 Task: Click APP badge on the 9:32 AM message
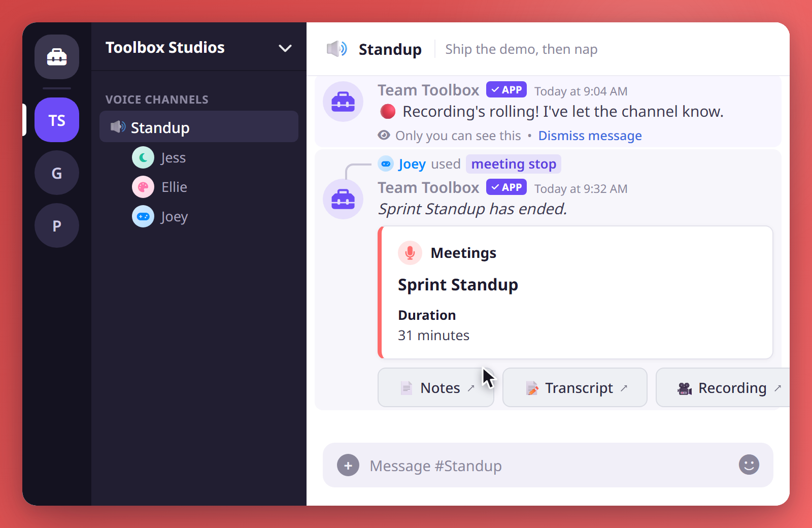click(506, 187)
